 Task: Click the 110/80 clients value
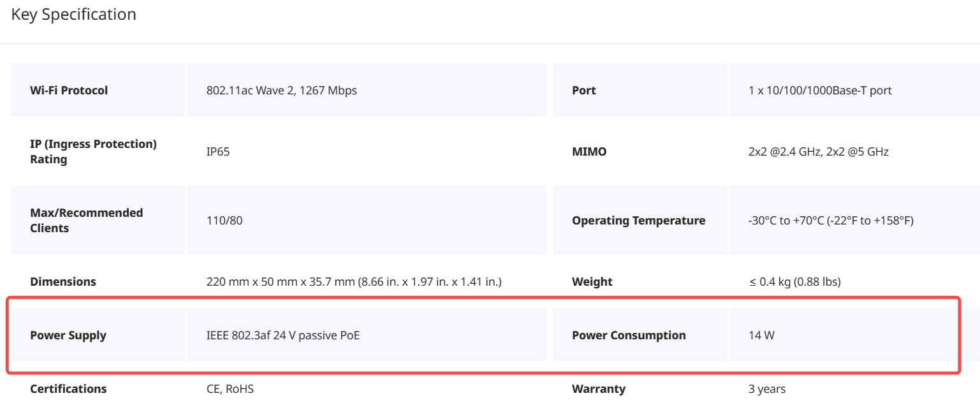[x=224, y=221]
